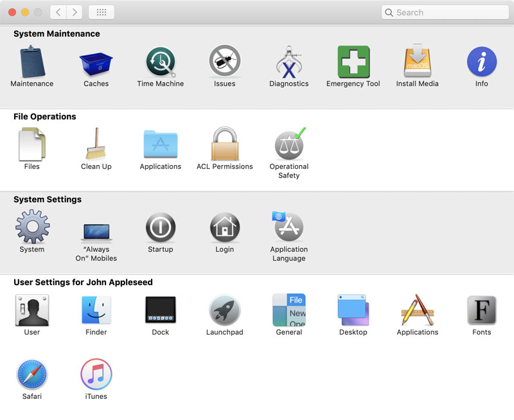Select the Time Machine icon
Image resolution: width=514 pixels, height=420 pixels.
tap(160, 62)
